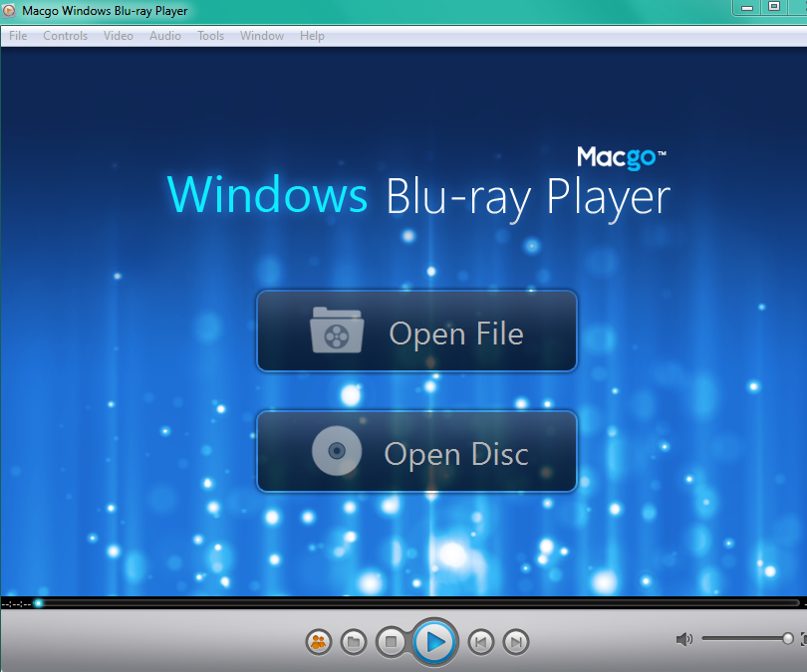The image size is (807, 672).
Task: Stop playback with the stop button
Action: pos(392,642)
